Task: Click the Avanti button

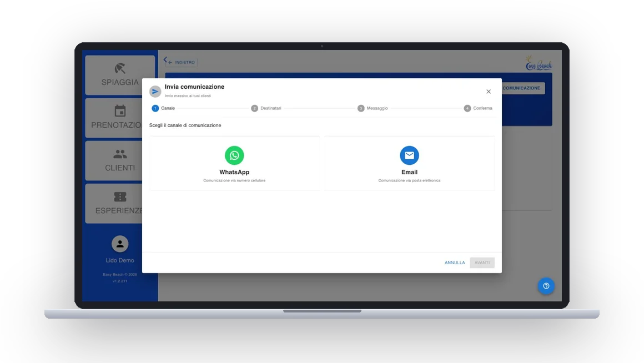Action: (482, 263)
